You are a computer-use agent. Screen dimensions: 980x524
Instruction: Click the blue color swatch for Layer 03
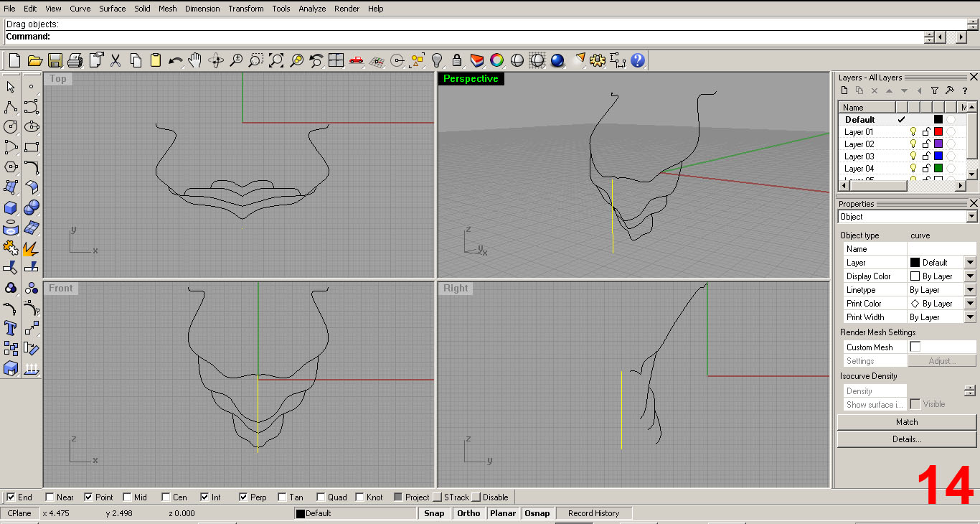pos(938,156)
